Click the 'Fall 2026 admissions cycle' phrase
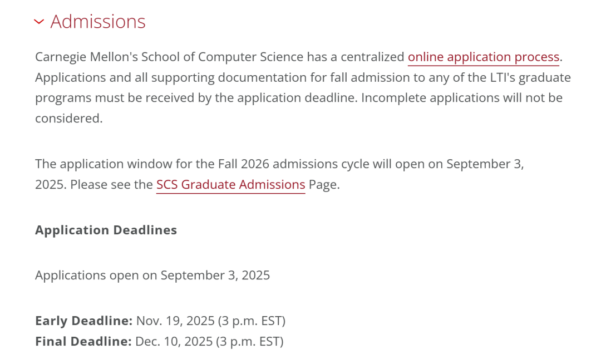This screenshot has height=364, width=601. coord(322,164)
